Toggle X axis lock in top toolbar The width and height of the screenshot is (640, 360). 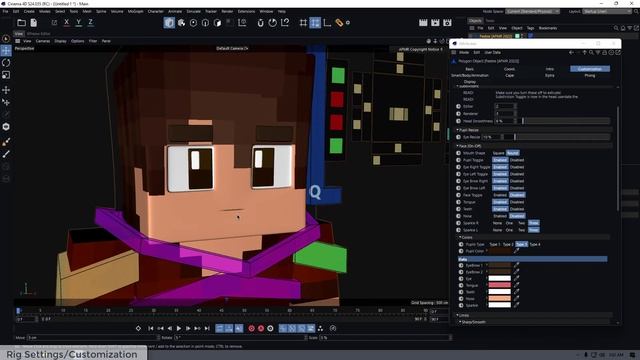(x=67, y=22)
